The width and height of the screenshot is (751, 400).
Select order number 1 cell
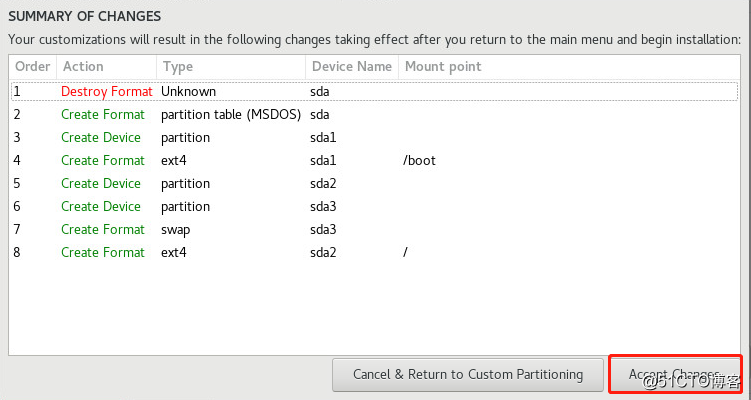17,91
